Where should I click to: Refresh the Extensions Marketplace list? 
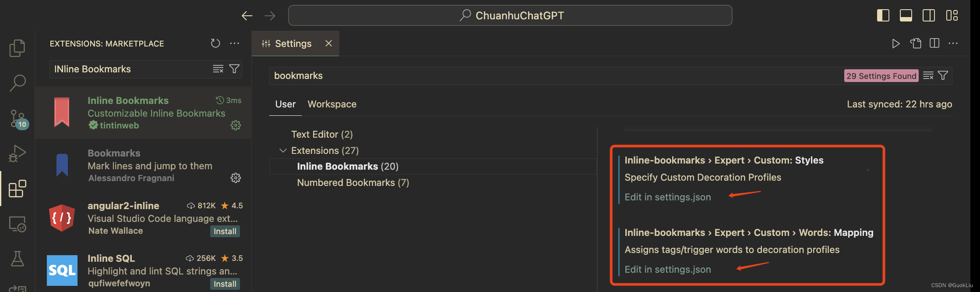click(x=215, y=43)
